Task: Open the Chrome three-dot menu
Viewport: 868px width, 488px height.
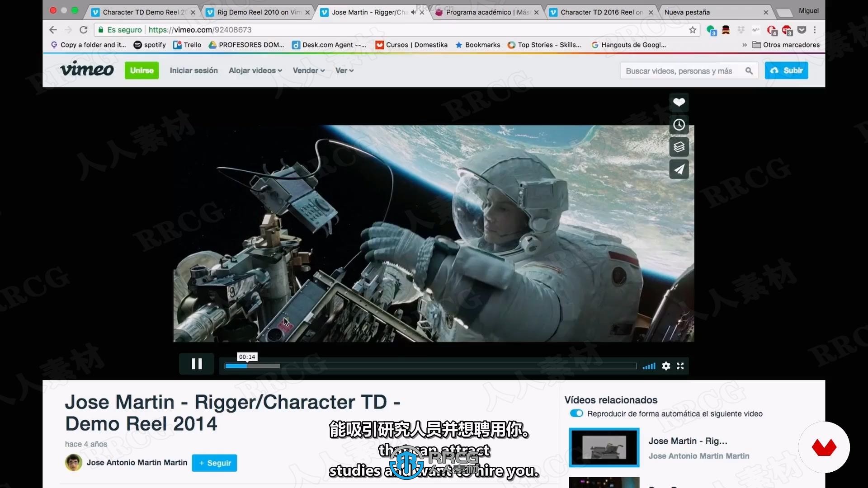Action: tap(815, 30)
